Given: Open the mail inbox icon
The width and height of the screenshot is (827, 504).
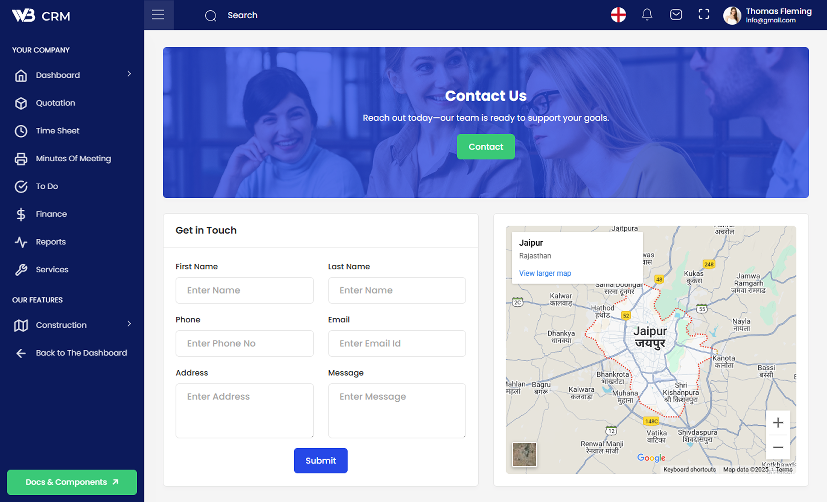Looking at the screenshot, I should (676, 15).
